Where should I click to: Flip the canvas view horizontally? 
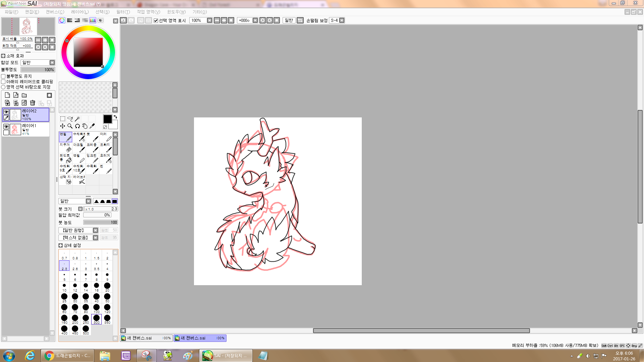pos(300,20)
